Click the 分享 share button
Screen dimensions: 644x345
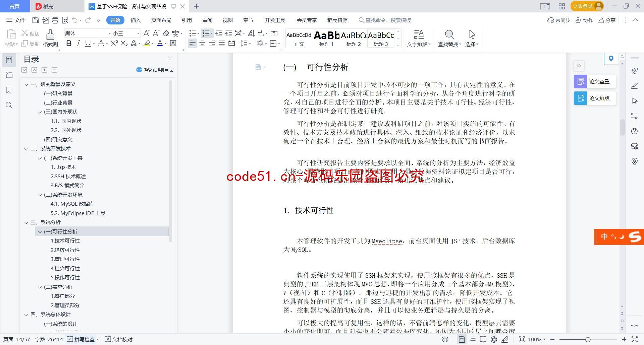coord(607,20)
